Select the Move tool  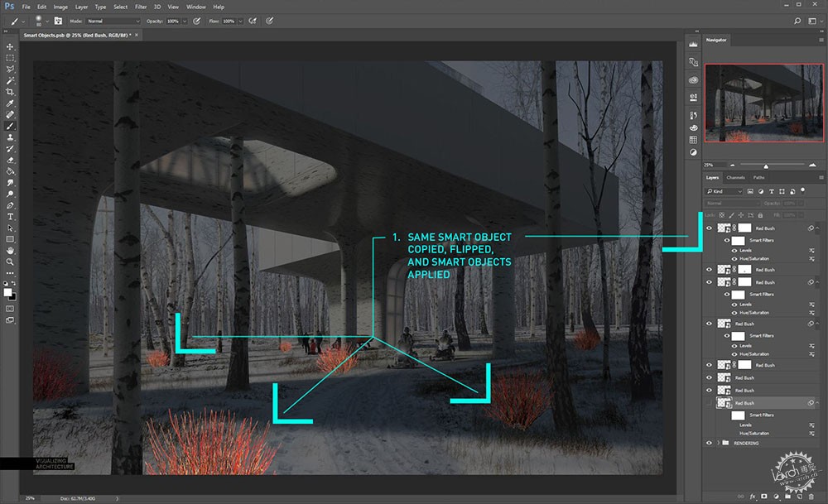pyautogui.click(x=9, y=46)
